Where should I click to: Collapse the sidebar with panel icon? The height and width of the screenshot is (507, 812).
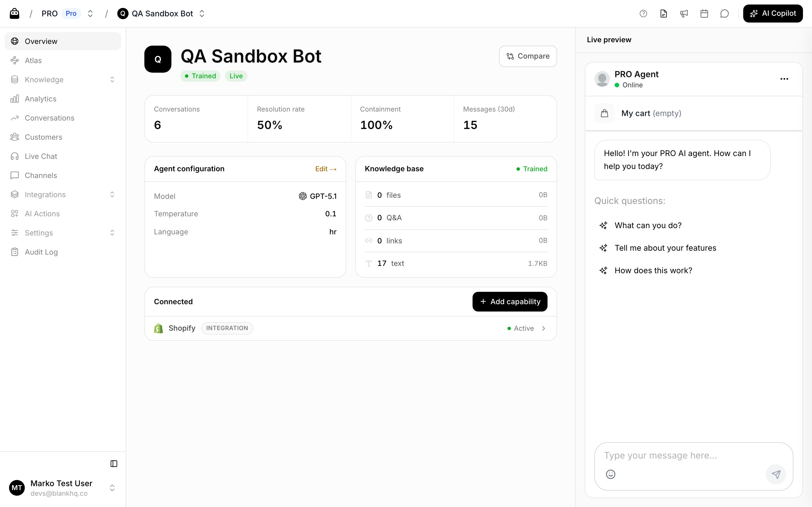click(x=114, y=463)
